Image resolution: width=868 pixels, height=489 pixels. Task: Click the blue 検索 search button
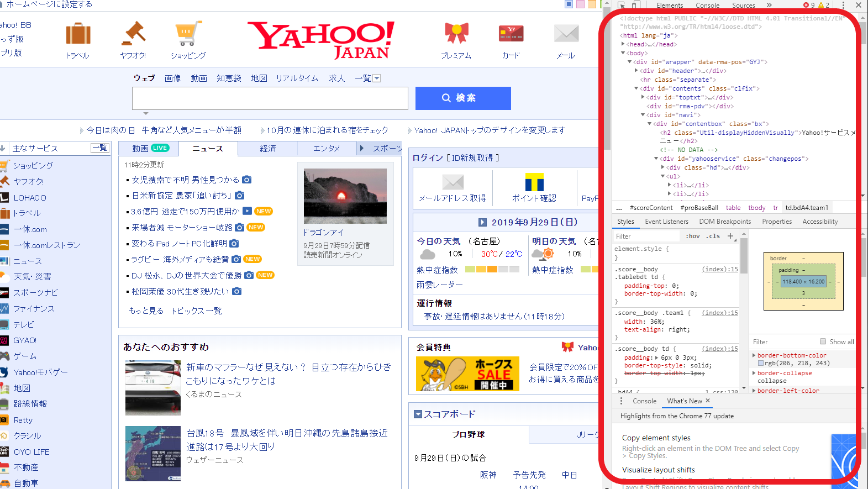(463, 98)
